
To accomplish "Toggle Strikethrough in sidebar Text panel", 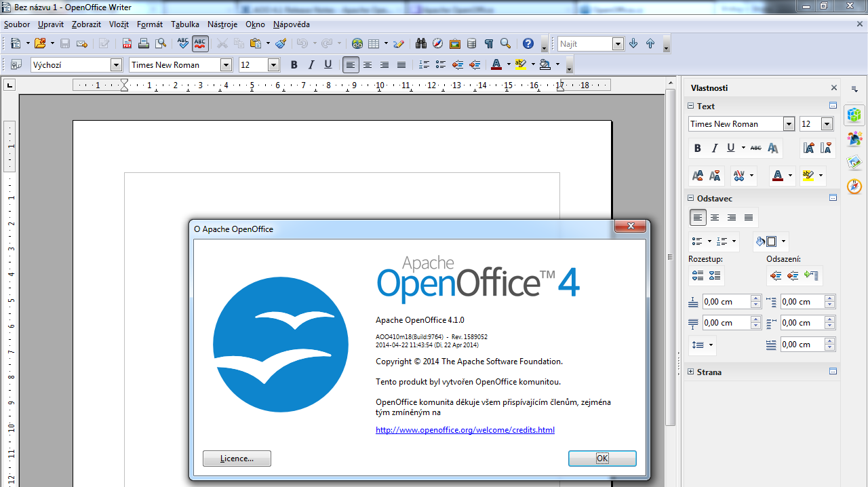I will coord(755,148).
